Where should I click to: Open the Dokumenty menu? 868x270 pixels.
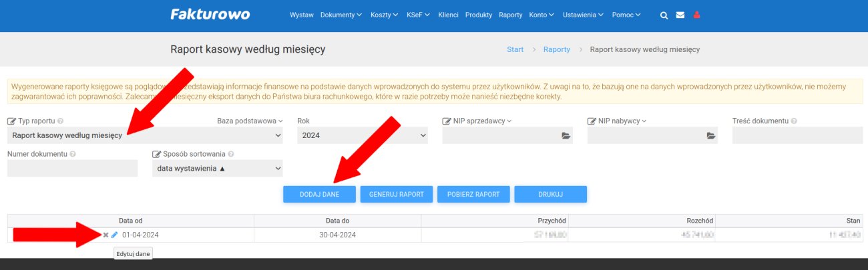(x=341, y=15)
